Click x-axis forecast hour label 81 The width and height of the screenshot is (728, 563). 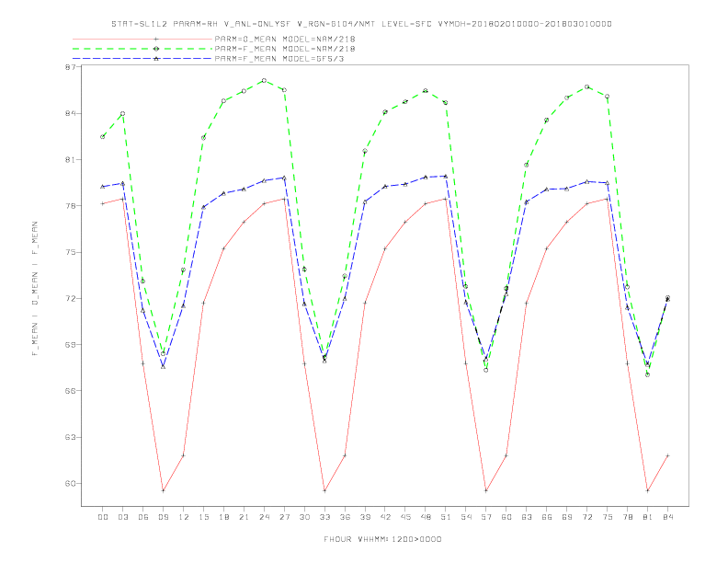(x=648, y=517)
